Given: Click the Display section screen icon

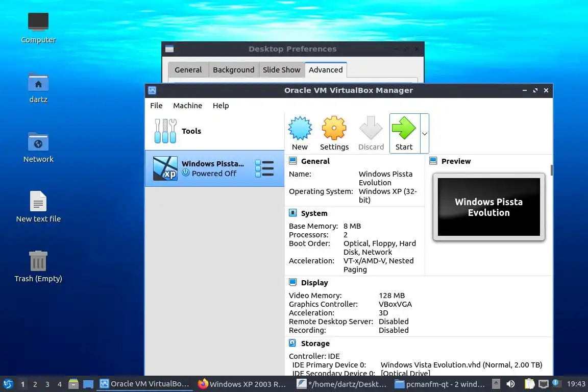Looking at the screenshot, I should tap(293, 282).
